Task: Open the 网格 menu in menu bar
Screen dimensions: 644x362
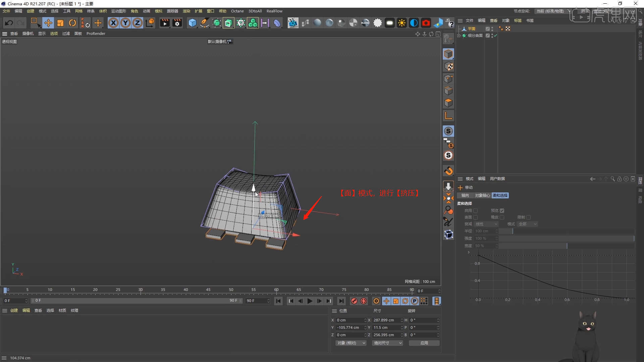Action: pos(79,11)
